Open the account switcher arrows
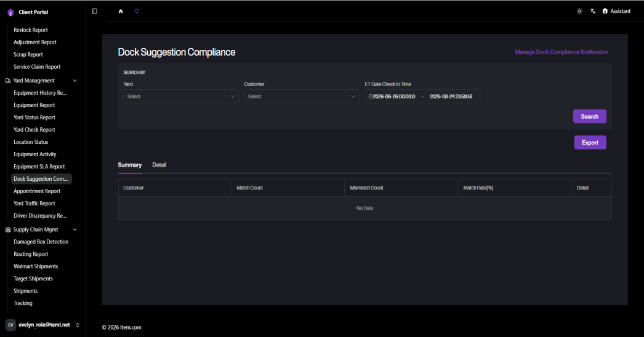Image resolution: width=644 pixels, height=337 pixels. coord(77,325)
